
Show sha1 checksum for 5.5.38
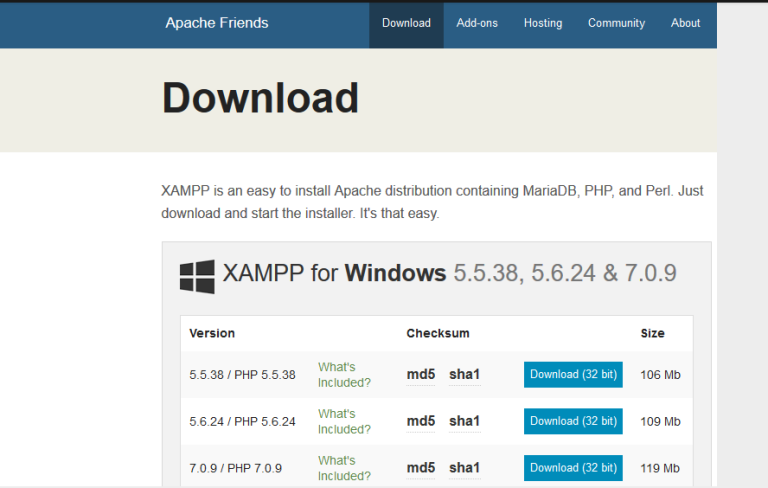tap(464, 374)
